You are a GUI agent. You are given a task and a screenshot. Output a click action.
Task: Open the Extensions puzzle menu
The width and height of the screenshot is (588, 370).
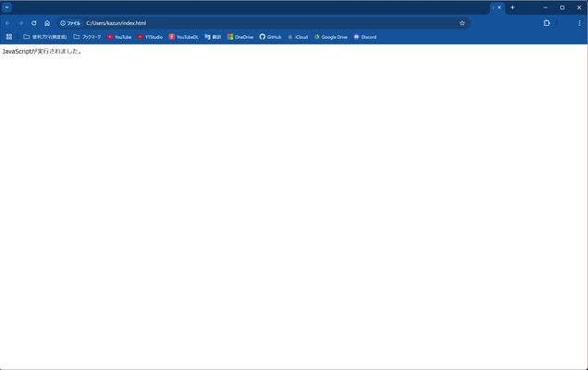[546, 23]
